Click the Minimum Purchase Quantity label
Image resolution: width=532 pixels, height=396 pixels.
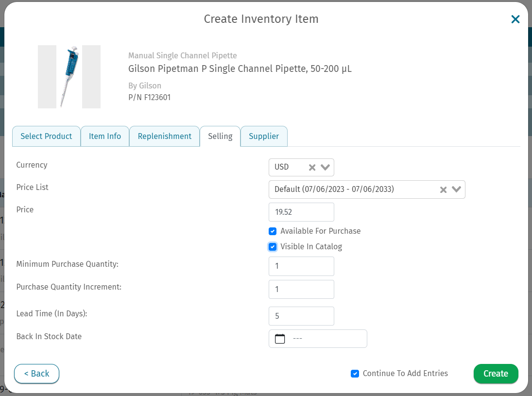(68, 264)
